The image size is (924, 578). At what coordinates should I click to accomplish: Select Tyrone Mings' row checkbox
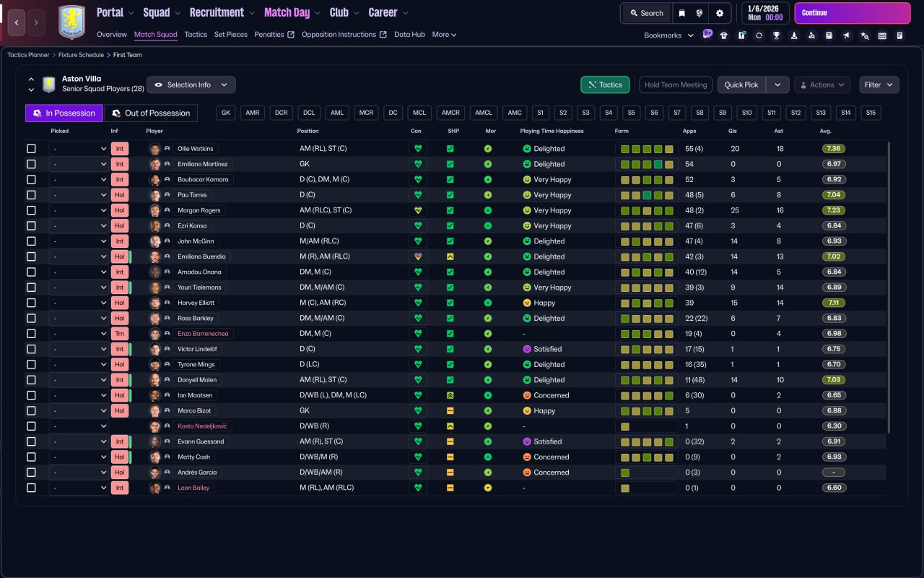(31, 364)
